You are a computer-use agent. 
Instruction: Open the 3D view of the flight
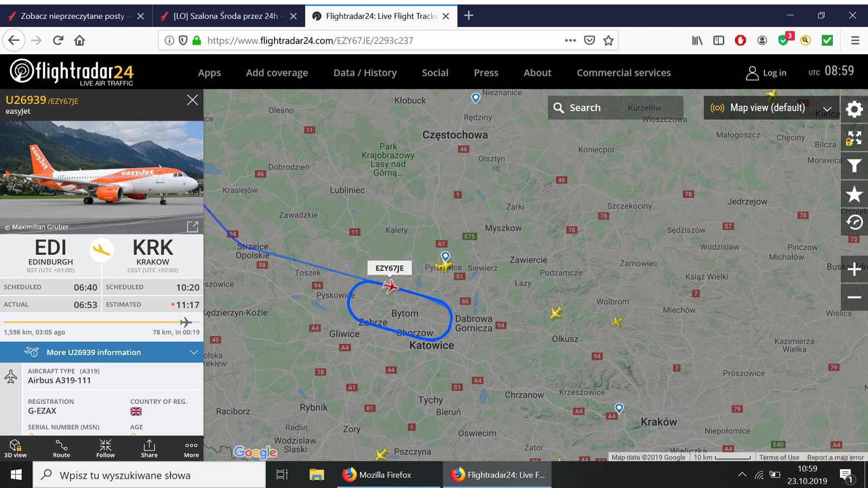(x=15, y=448)
